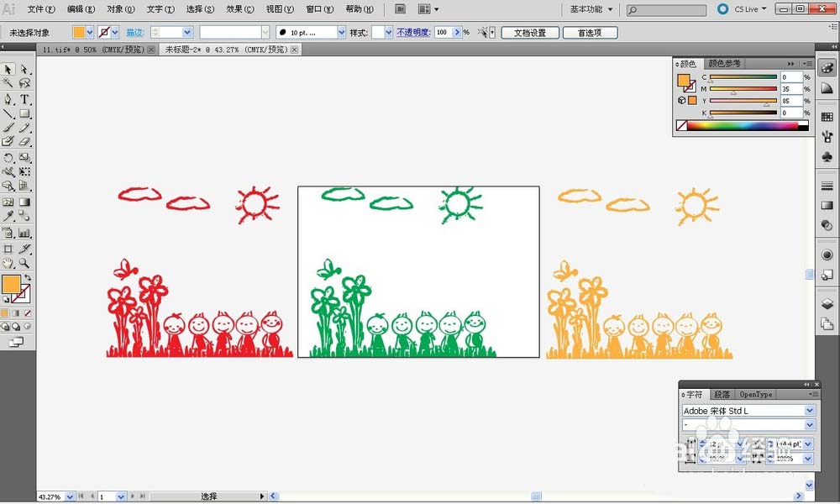Viewport: 840px width, 504px height.
Task: Choose the Magic Wand tool
Action: [x=8, y=84]
